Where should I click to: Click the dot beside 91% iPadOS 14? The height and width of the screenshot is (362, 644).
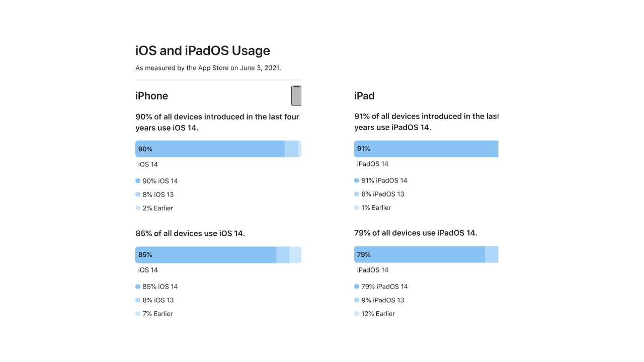tap(357, 180)
